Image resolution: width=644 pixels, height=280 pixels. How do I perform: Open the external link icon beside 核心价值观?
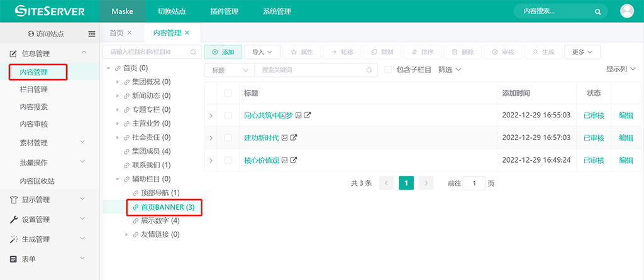(x=293, y=160)
